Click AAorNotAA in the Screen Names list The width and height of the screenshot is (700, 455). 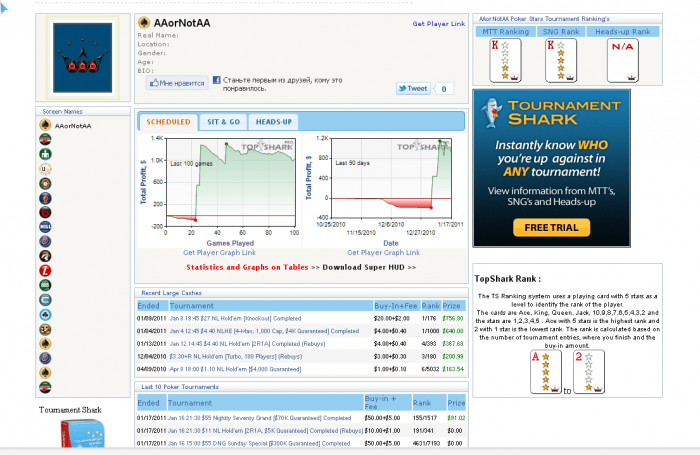[x=73, y=126]
